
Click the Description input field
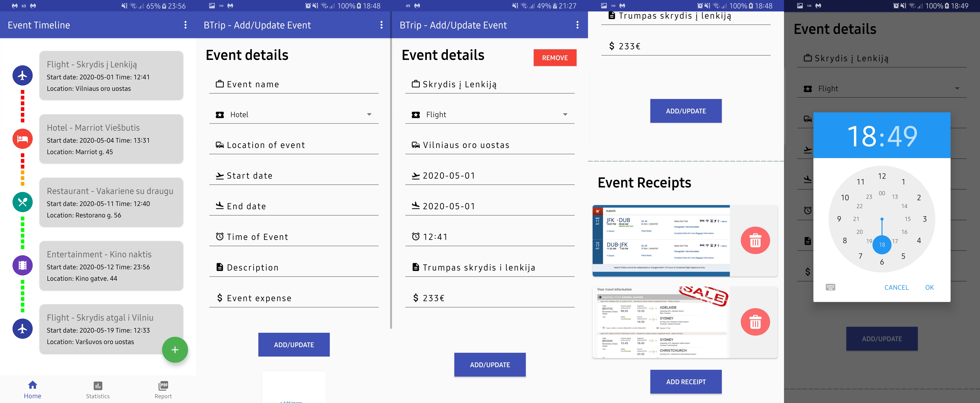pos(294,268)
